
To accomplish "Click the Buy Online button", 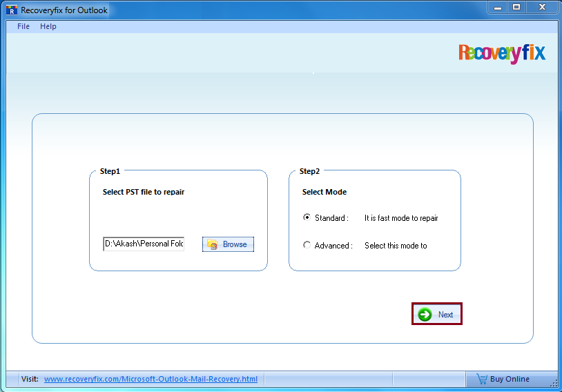I will [x=503, y=379].
